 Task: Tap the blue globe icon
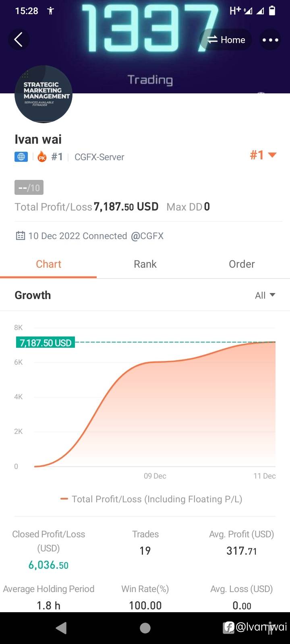[21, 157]
